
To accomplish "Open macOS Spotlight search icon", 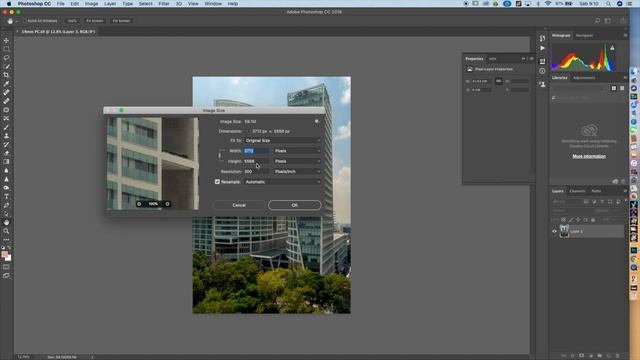I will point(608,4).
